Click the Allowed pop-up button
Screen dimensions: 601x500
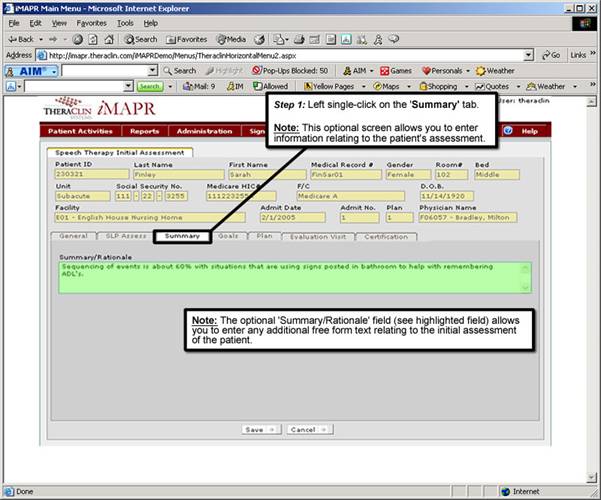click(x=270, y=86)
